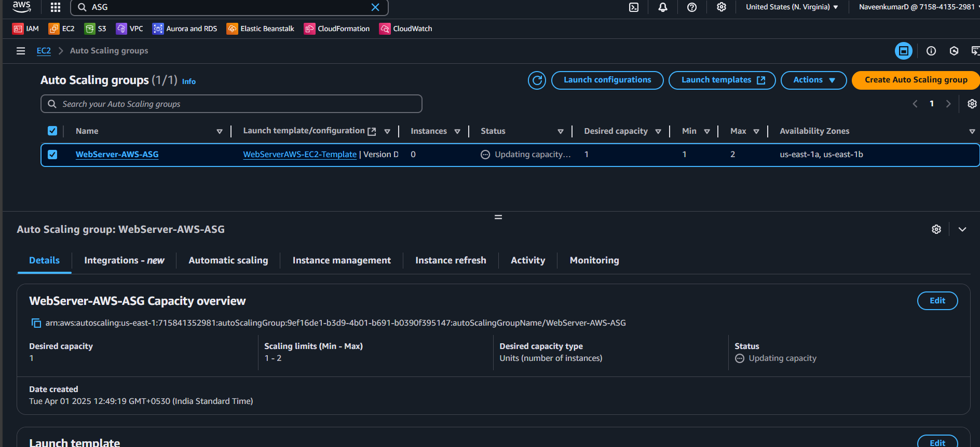980x447 pixels.
Task: Open the info panel icon
Action: coord(931,51)
